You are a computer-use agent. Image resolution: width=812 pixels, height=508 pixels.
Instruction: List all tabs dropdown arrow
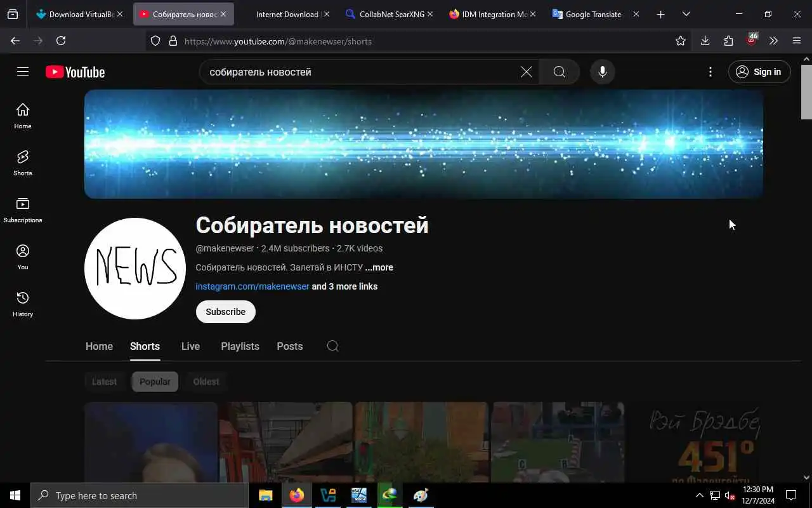pos(686,14)
